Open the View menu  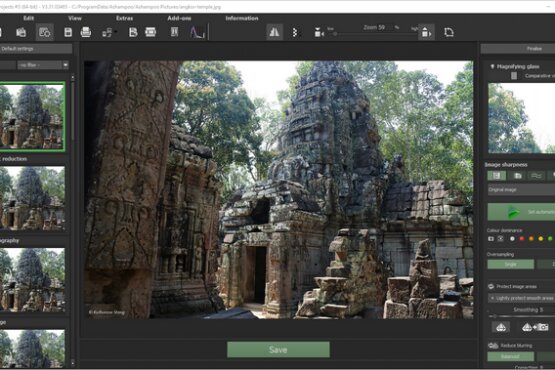(x=75, y=18)
